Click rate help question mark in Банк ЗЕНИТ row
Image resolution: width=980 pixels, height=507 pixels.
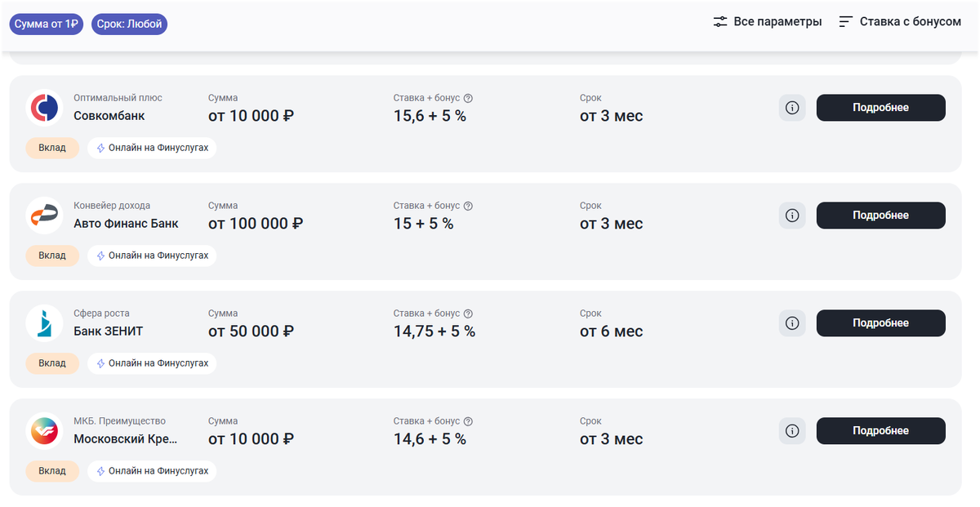(468, 314)
